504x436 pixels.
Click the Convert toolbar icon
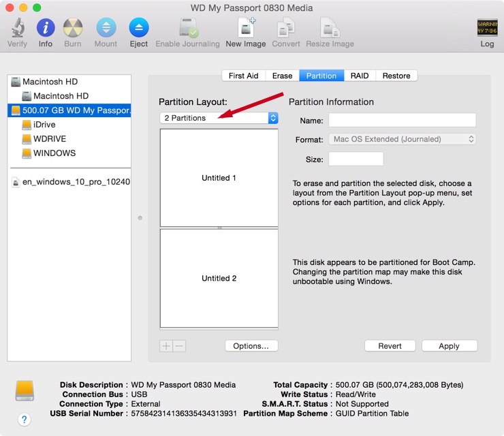286,28
